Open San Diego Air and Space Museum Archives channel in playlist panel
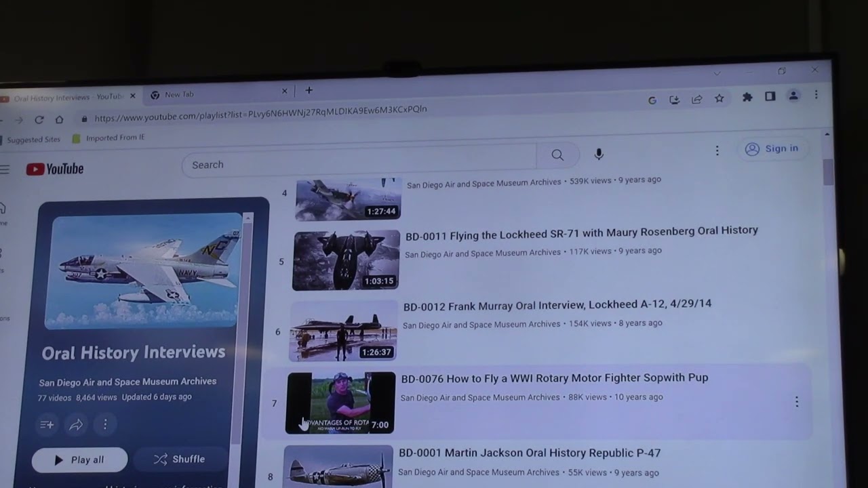The height and width of the screenshot is (488, 868). click(x=127, y=382)
